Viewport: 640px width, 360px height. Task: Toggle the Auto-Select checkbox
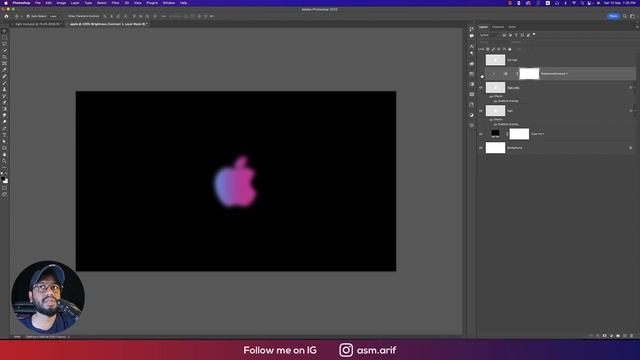[28, 16]
